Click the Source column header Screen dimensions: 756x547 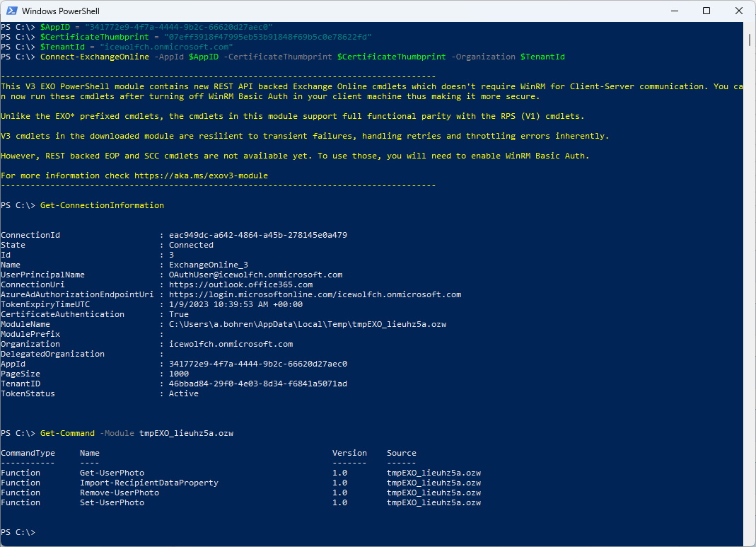[402, 453]
